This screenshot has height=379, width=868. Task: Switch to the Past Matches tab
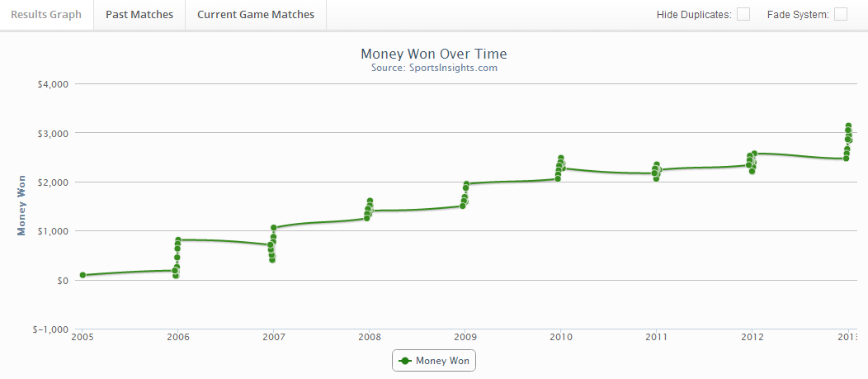139,15
